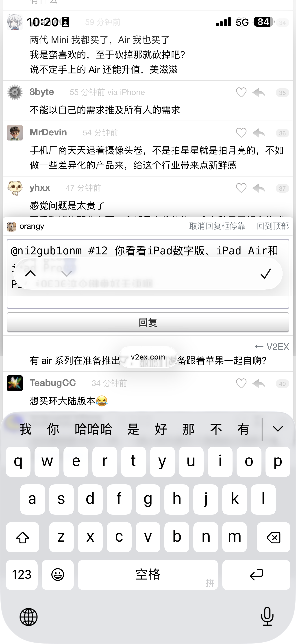Select the candidate word 我

[26, 429]
